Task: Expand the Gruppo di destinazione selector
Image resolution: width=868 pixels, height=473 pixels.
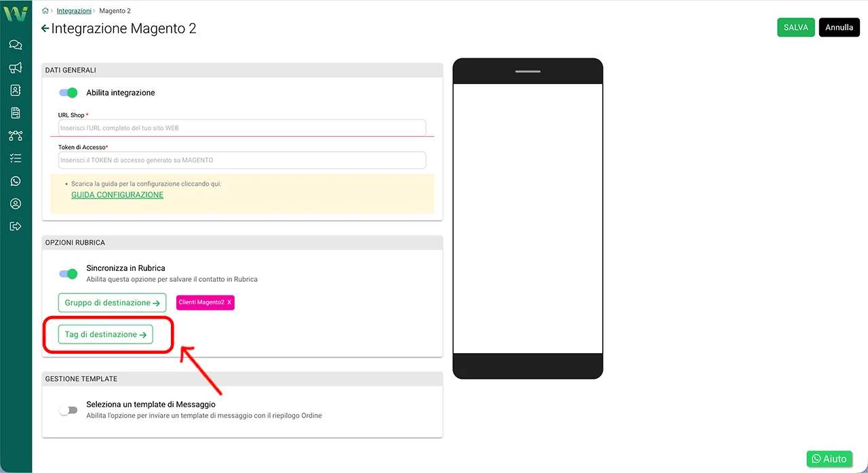Action: pos(112,303)
